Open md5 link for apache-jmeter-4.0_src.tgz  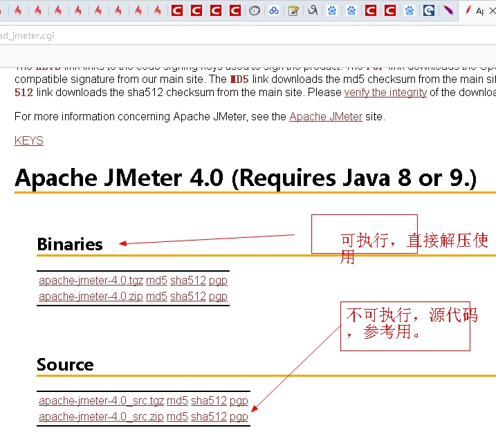pos(178,401)
